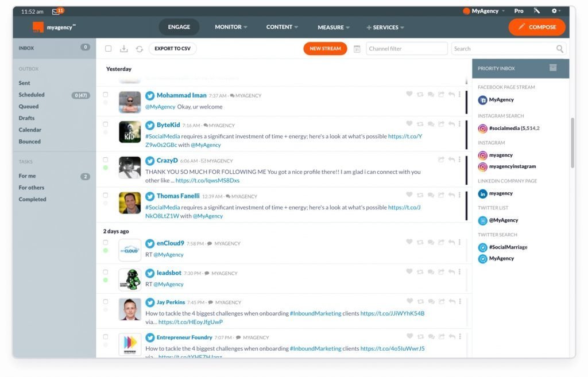Tick the checkbox for ByteKid's tweet
The width and height of the screenshot is (588, 377).
coord(106,124)
